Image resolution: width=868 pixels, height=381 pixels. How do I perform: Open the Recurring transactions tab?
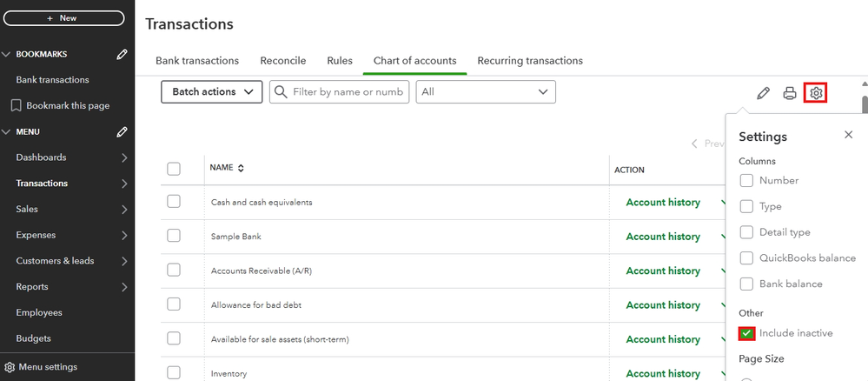[x=530, y=61]
